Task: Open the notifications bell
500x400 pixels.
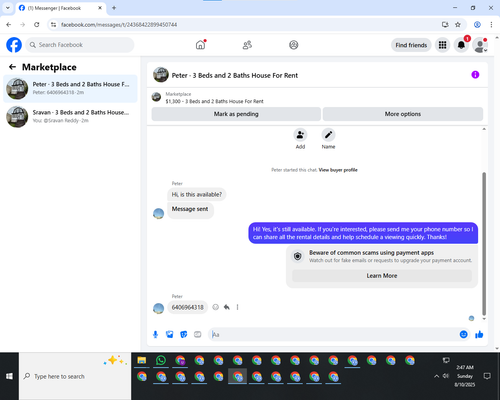Action: click(461, 45)
